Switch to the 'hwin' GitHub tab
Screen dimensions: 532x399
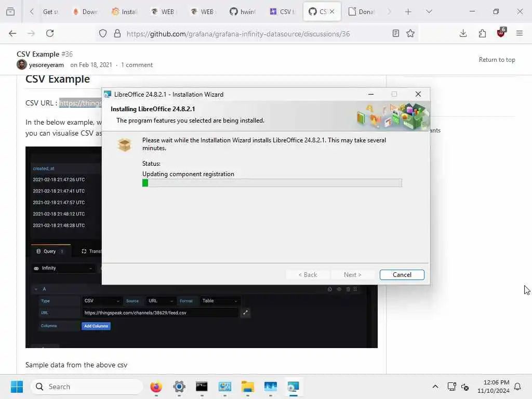(243, 11)
